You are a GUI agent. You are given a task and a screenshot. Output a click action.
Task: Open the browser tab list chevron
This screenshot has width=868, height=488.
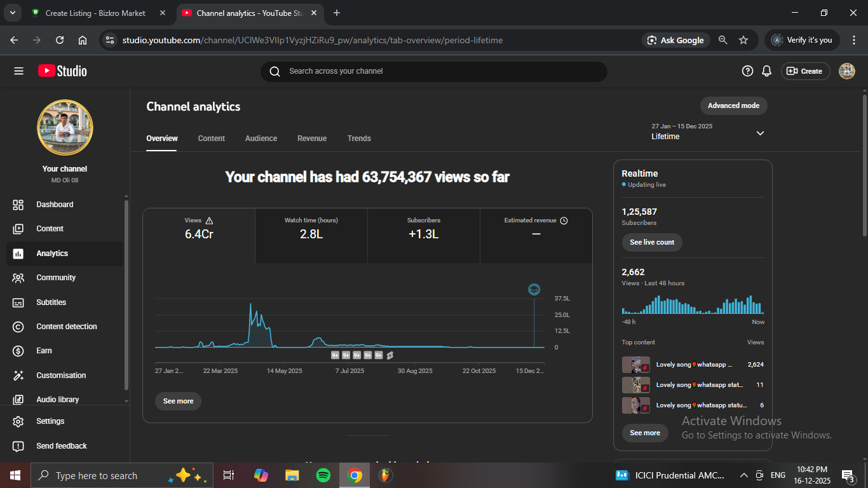click(x=12, y=13)
